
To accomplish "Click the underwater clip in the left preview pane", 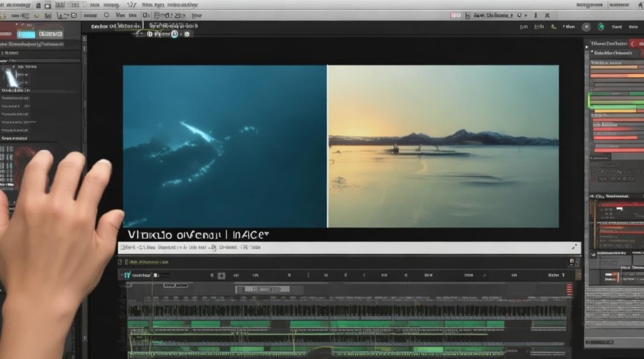I will [225, 146].
